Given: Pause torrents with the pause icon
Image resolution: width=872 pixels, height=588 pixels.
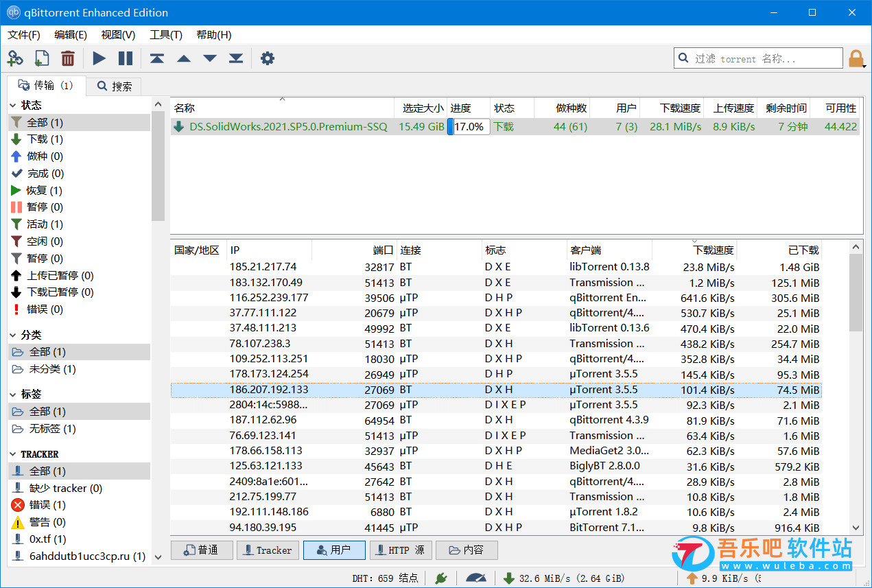Looking at the screenshot, I should point(126,58).
